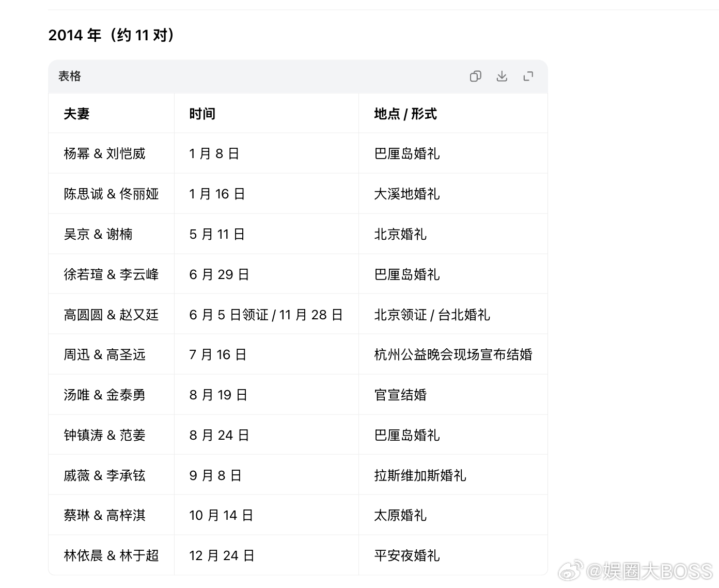Click the date 12 月 24 日
The image size is (719, 588).
point(222,555)
